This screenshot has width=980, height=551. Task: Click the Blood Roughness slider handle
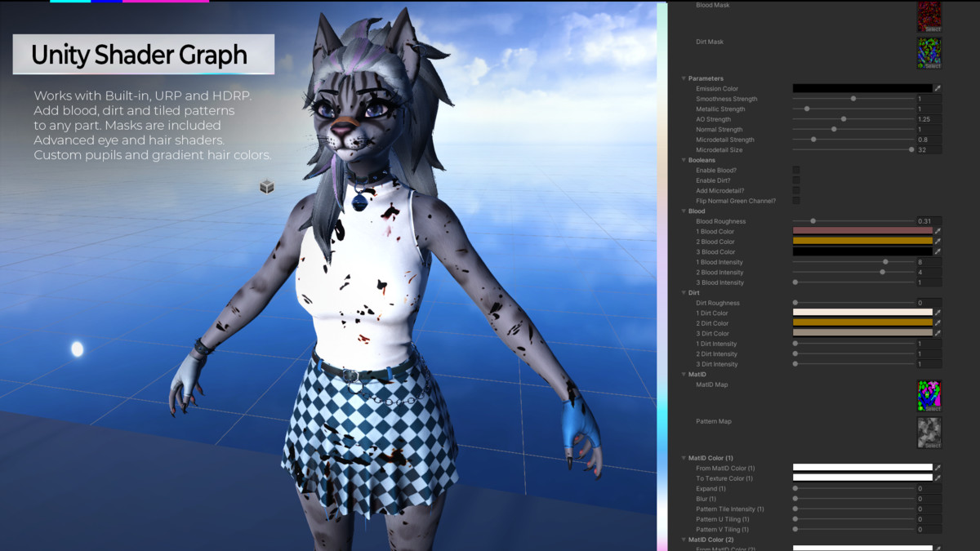click(813, 221)
